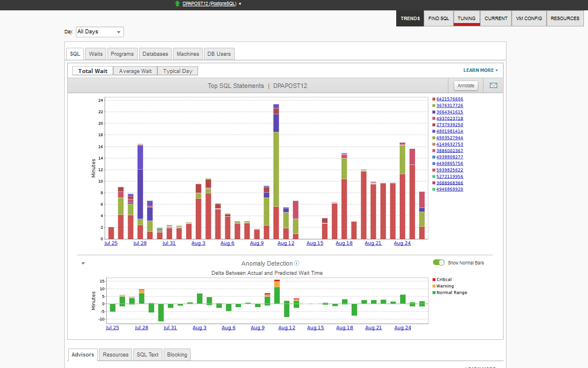This screenshot has height=368, width=588.
Task: Open the Day dropdown showing All Days
Action: click(99, 32)
